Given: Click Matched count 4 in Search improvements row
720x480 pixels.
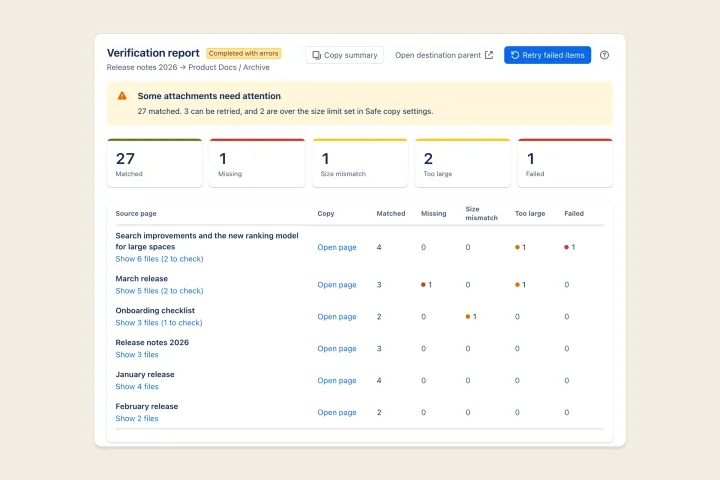Looking at the screenshot, I should pyautogui.click(x=379, y=247).
